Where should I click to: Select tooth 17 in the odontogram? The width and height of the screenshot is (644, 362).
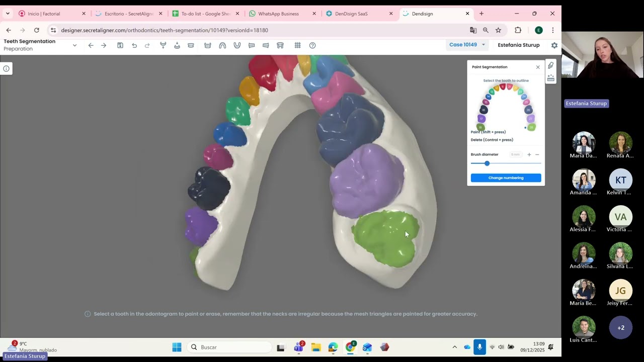tap(481, 119)
